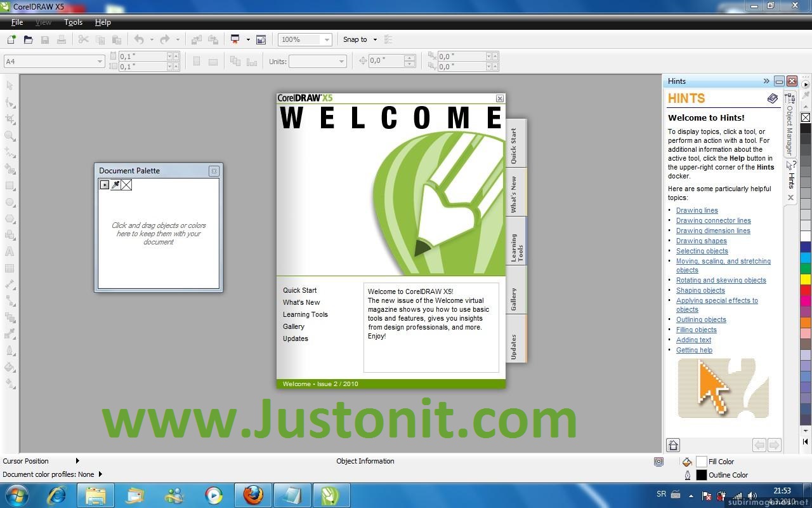Expand the Redo history dropdown arrow
The height and width of the screenshot is (508, 812).
click(178, 39)
